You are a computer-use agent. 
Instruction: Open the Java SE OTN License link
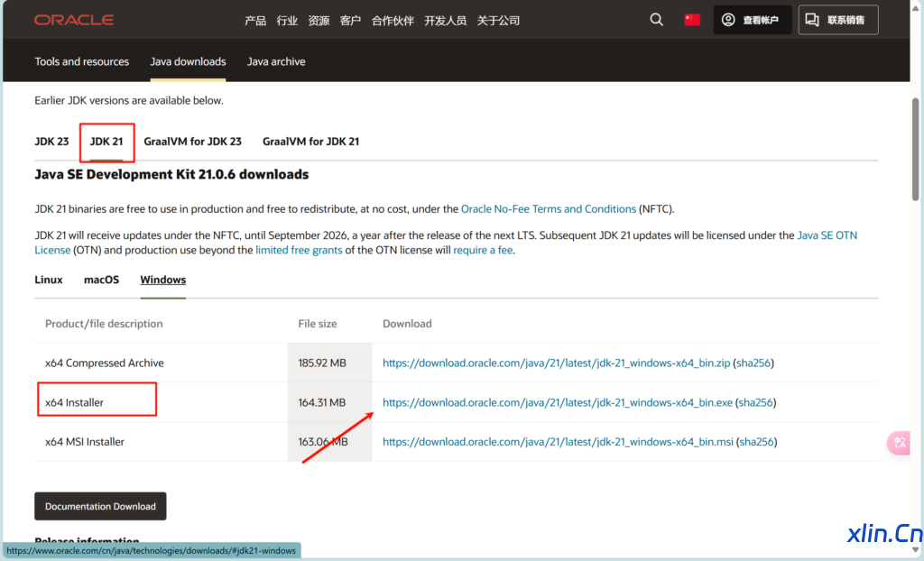point(827,235)
